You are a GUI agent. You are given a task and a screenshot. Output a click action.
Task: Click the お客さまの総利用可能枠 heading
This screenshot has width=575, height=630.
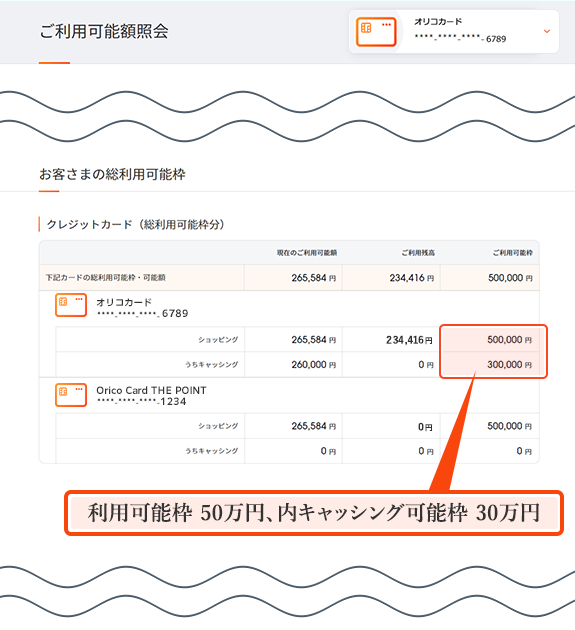(x=112, y=174)
